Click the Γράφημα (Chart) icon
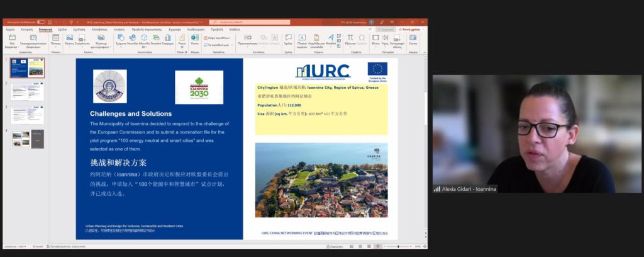The height and width of the screenshot is (257, 644). [167, 40]
